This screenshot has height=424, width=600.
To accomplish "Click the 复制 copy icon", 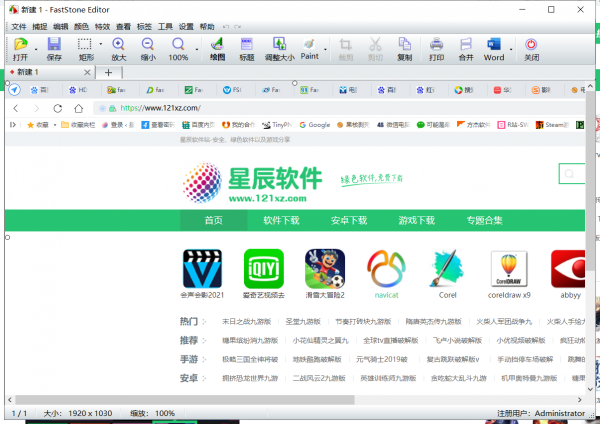I will point(404,44).
